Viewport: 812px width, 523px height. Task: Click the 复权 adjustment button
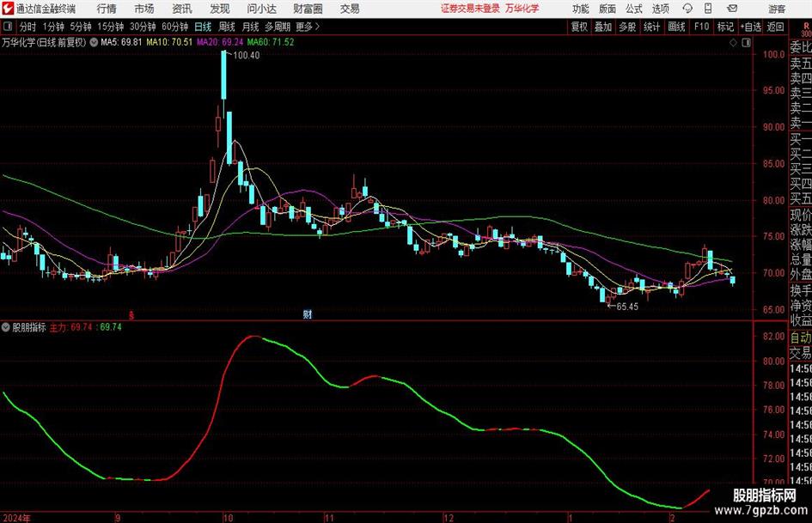click(579, 27)
